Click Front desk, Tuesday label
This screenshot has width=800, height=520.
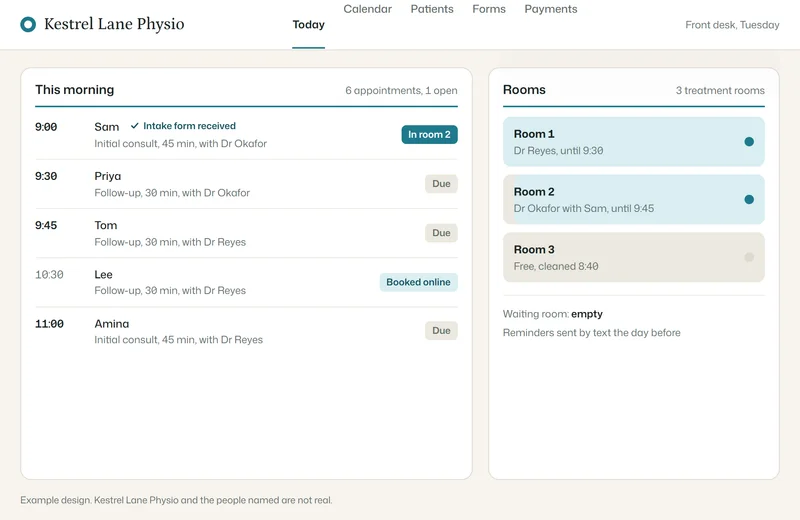pyautogui.click(x=732, y=24)
